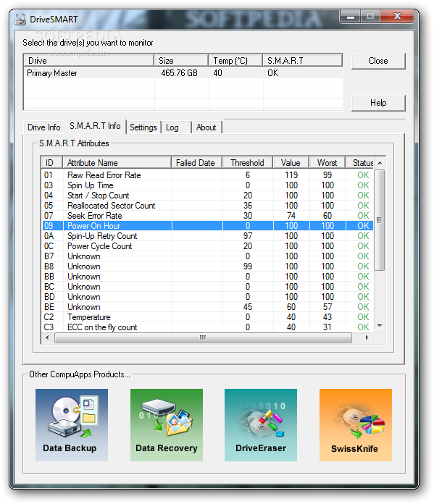Image resolution: width=434 pixels, height=504 pixels.
Task: Select the Unknown attribute with ID B7
Action: [207, 256]
